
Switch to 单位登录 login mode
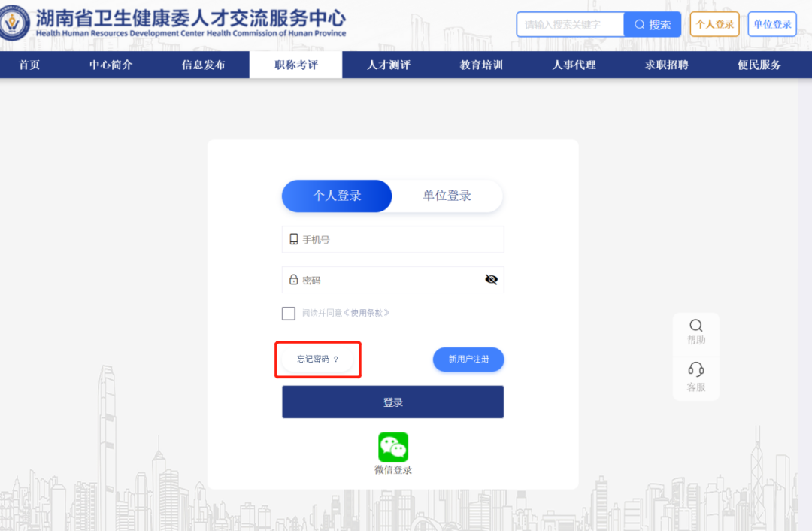(x=447, y=196)
